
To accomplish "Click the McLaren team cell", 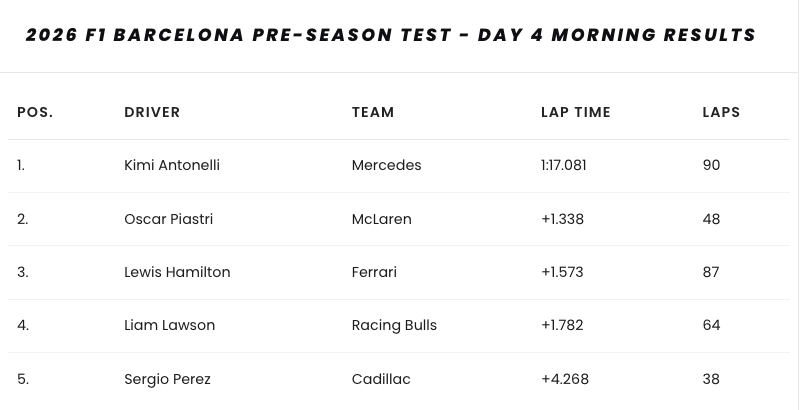I will 381,219.
